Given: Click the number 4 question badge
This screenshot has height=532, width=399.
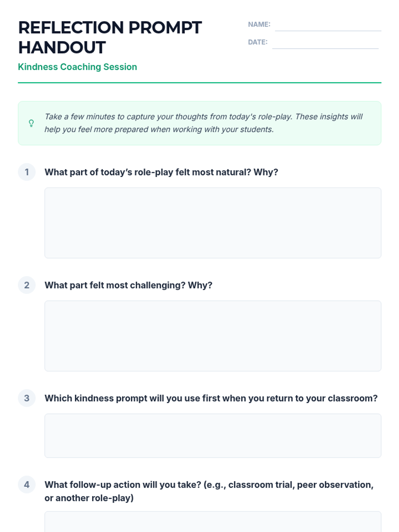Looking at the screenshot, I should click(27, 484).
